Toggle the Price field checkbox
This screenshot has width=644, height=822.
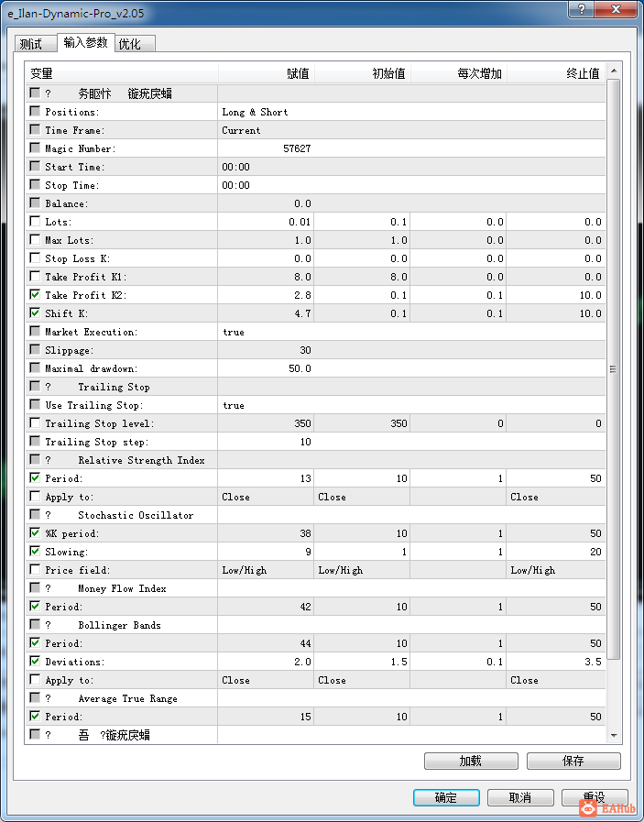click(35, 569)
